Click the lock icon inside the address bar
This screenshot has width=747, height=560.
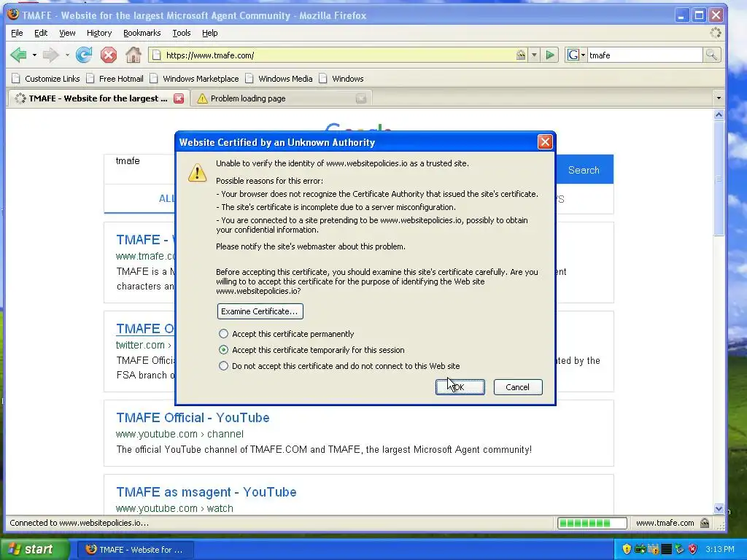click(x=521, y=55)
